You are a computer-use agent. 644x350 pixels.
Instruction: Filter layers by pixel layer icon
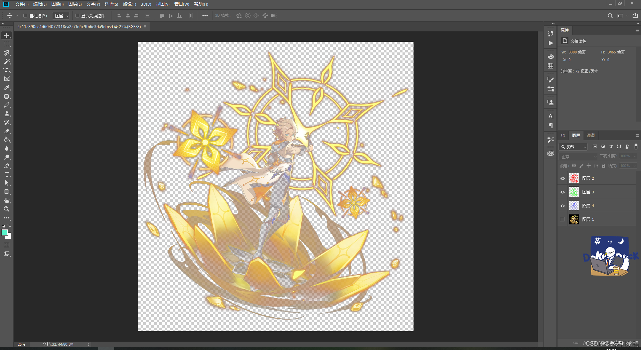click(x=595, y=147)
